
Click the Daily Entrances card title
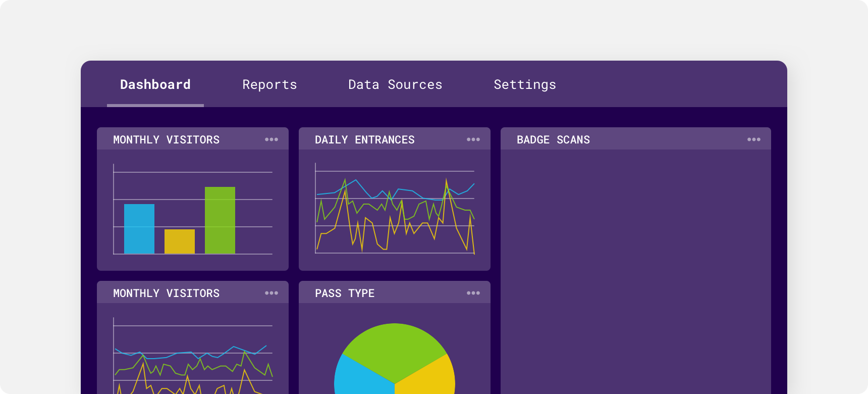tap(365, 140)
